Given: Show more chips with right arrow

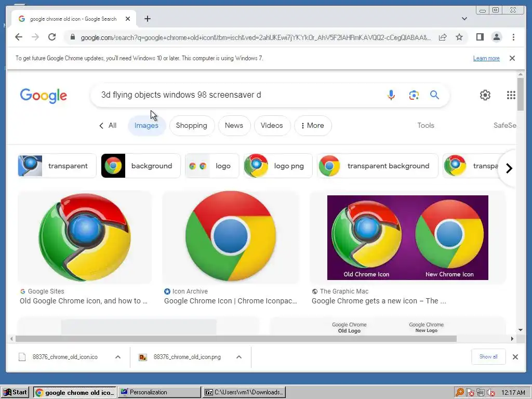Looking at the screenshot, I should click(x=509, y=168).
